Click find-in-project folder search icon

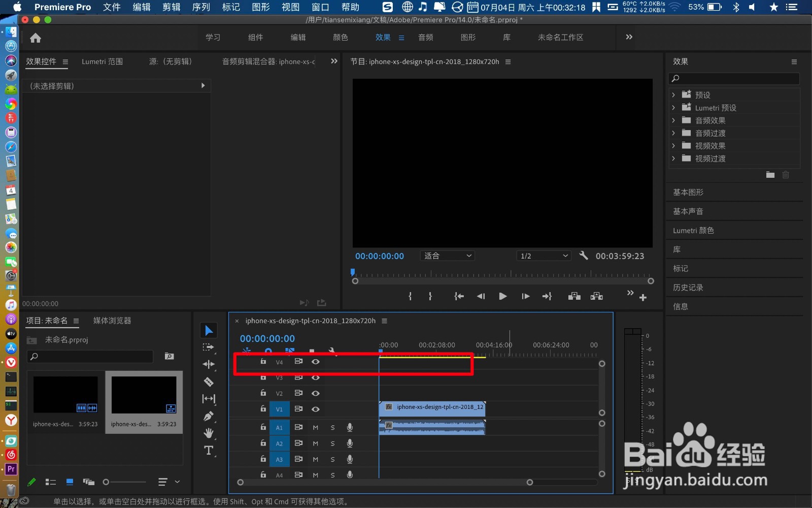click(x=170, y=357)
